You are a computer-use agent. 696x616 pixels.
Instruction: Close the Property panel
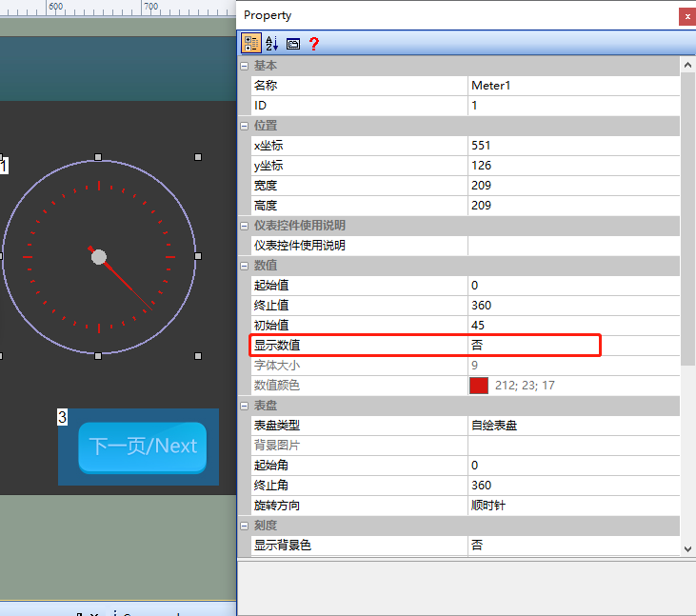pyautogui.click(x=687, y=17)
